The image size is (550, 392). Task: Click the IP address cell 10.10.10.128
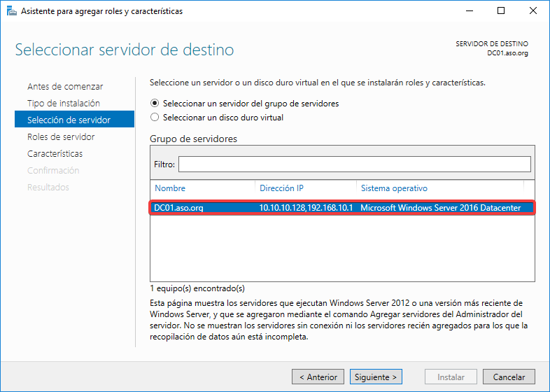[305, 208]
